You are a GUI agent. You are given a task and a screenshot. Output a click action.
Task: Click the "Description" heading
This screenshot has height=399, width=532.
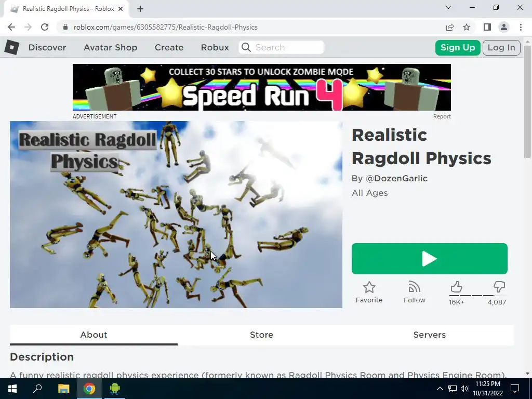tap(42, 357)
